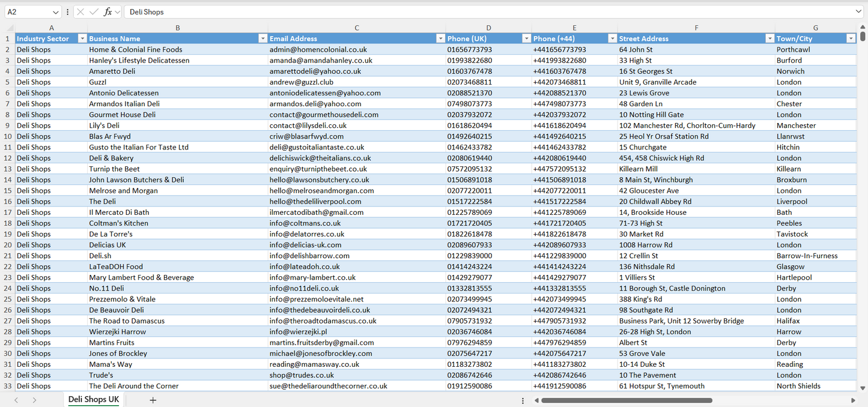Screen dimensions: 868x407
Task: Click the horizontal scrollbar thumb
Action: click(627, 400)
